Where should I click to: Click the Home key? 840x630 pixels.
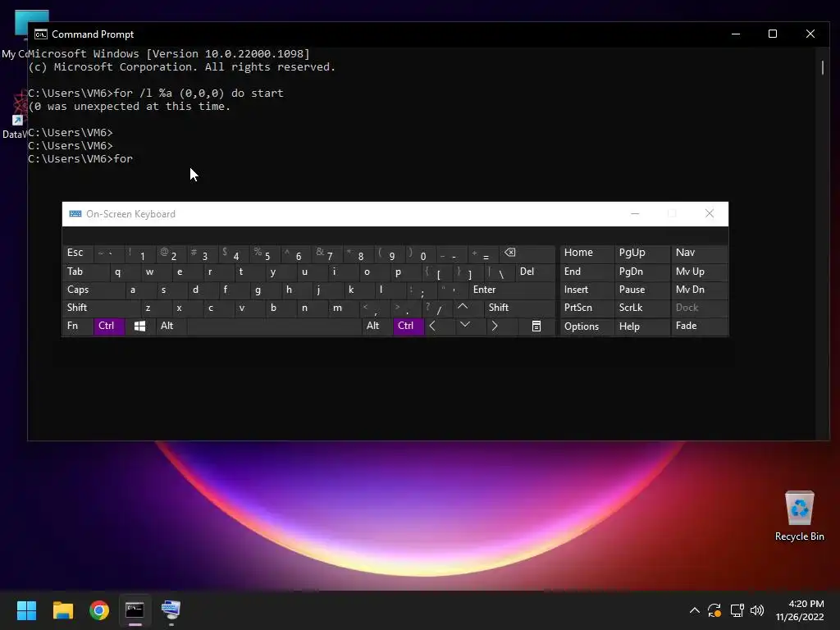click(x=587, y=253)
